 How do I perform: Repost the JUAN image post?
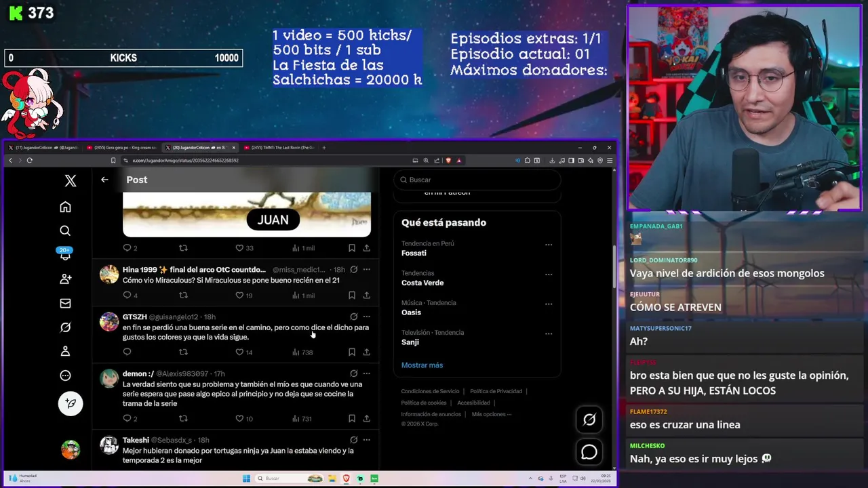(183, 248)
